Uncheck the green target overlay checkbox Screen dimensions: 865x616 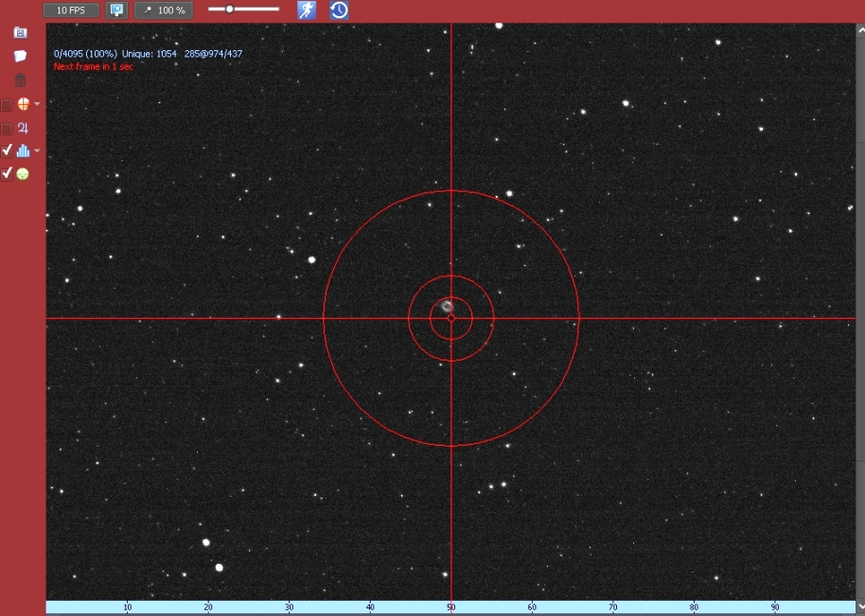(x=7, y=174)
